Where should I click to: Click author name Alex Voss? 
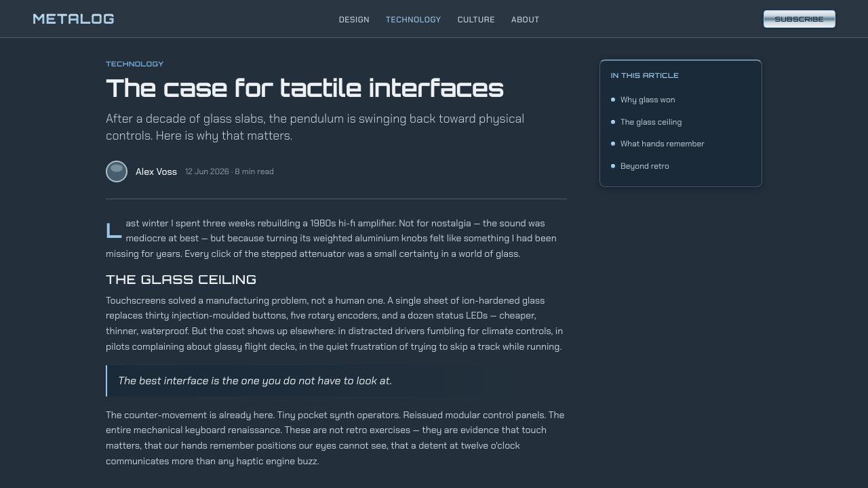tap(156, 171)
